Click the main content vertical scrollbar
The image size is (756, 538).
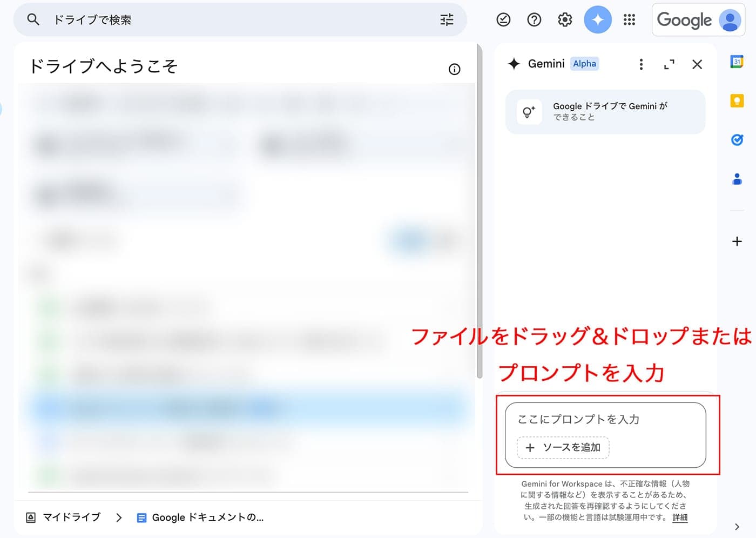pos(479,212)
